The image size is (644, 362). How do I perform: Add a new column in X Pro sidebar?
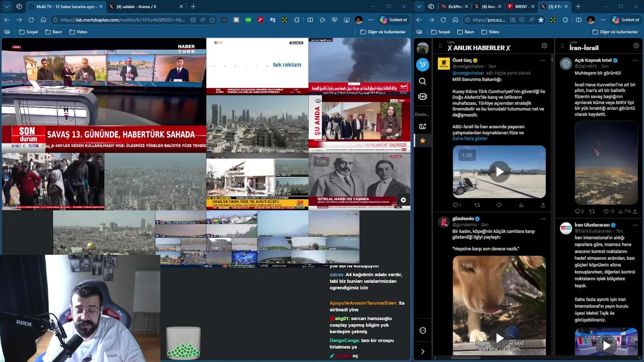pyautogui.click(x=423, y=97)
